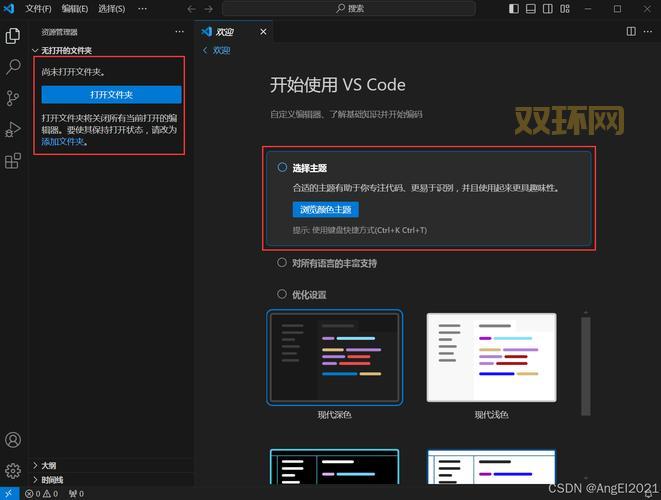Select the 优化设置 step radio

(282, 294)
